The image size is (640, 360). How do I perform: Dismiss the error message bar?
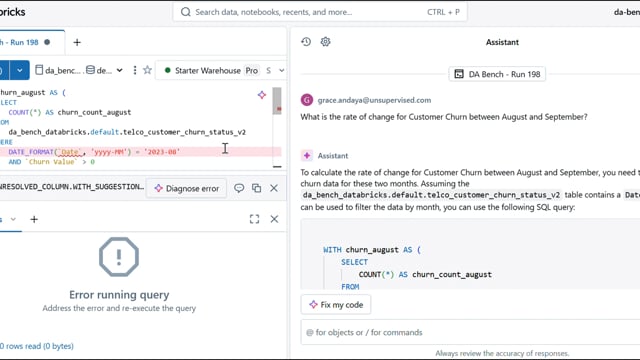pos(274,188)
